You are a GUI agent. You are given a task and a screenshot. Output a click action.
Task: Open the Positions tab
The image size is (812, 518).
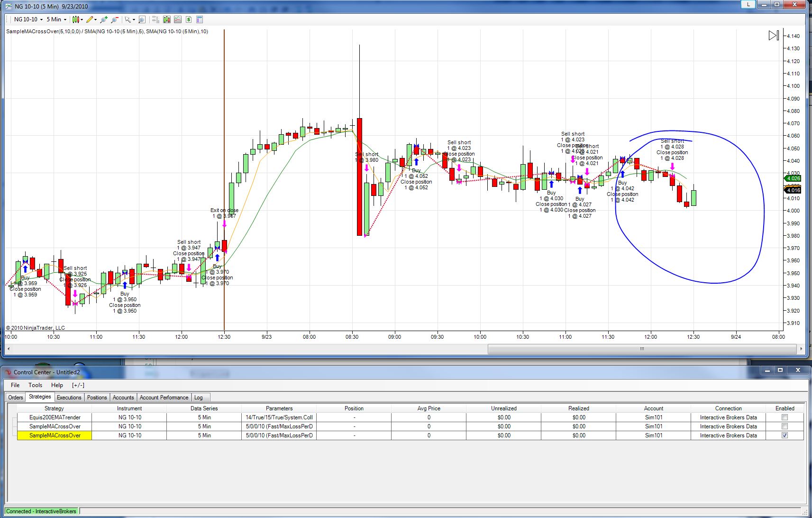click(97, 398)
